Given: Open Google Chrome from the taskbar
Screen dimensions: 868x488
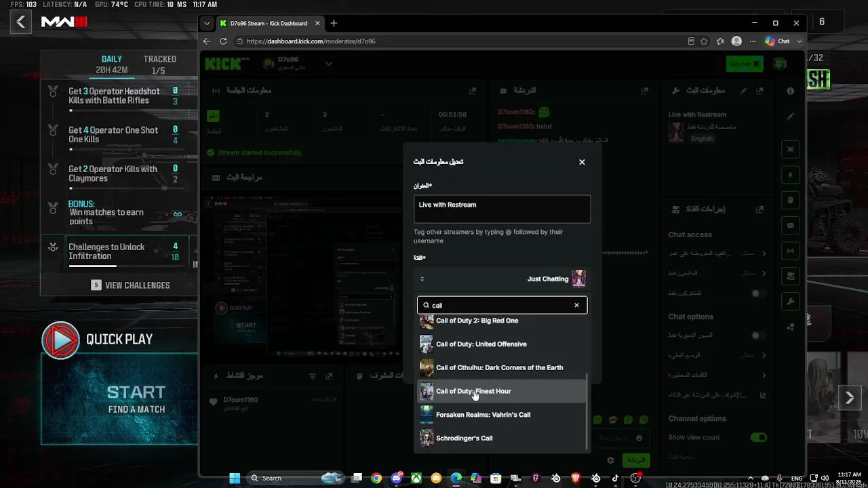Looking at the screenshot, I should [x=376, y=478].
